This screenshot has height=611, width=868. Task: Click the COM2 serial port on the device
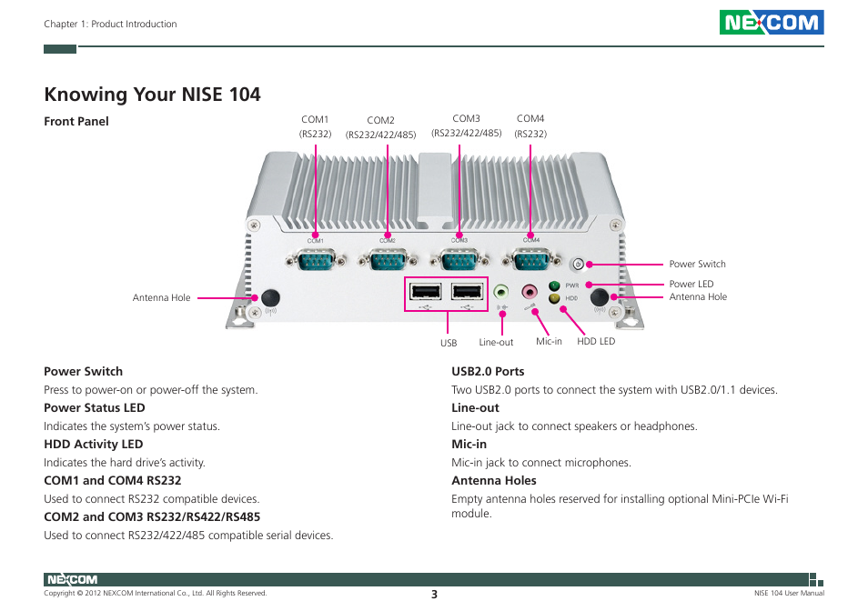click(x=387, y=259)
